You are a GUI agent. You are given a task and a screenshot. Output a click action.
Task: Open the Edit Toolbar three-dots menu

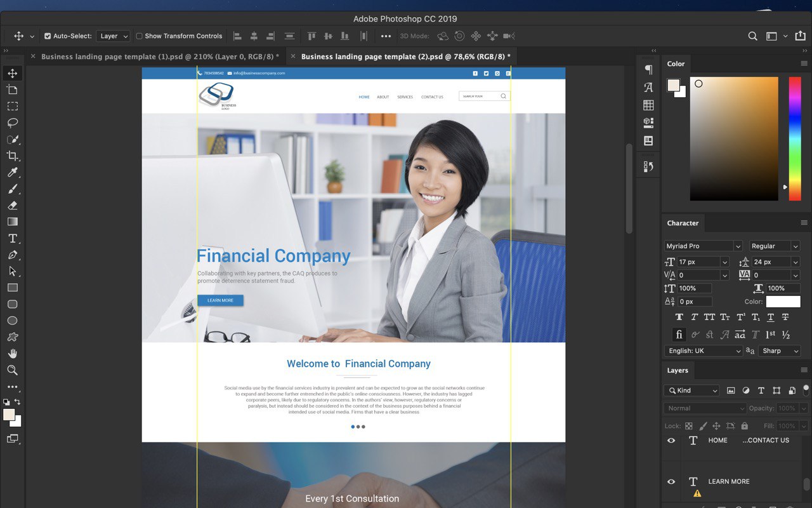click(12, 387)
